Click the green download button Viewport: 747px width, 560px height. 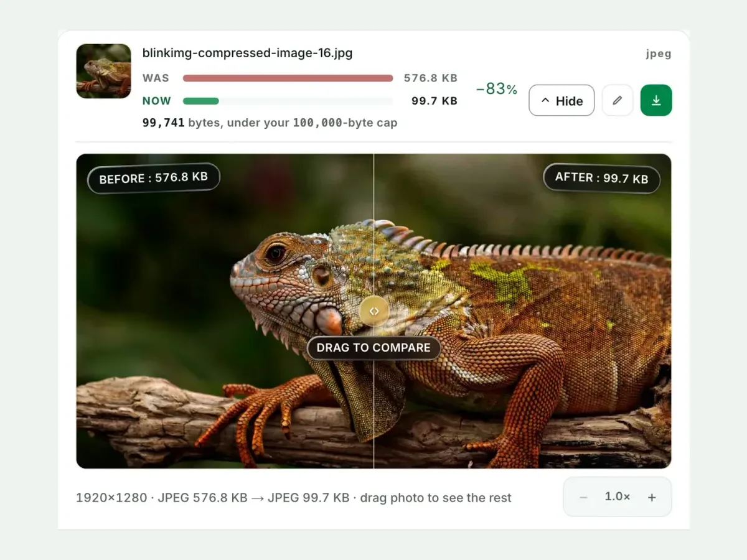click(x=656, y=100)
